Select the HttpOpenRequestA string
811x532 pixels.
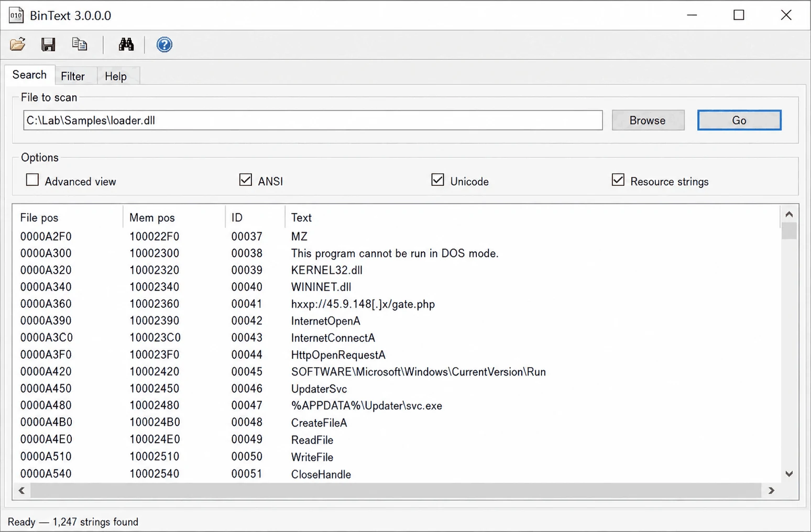(x=338, y=355)
